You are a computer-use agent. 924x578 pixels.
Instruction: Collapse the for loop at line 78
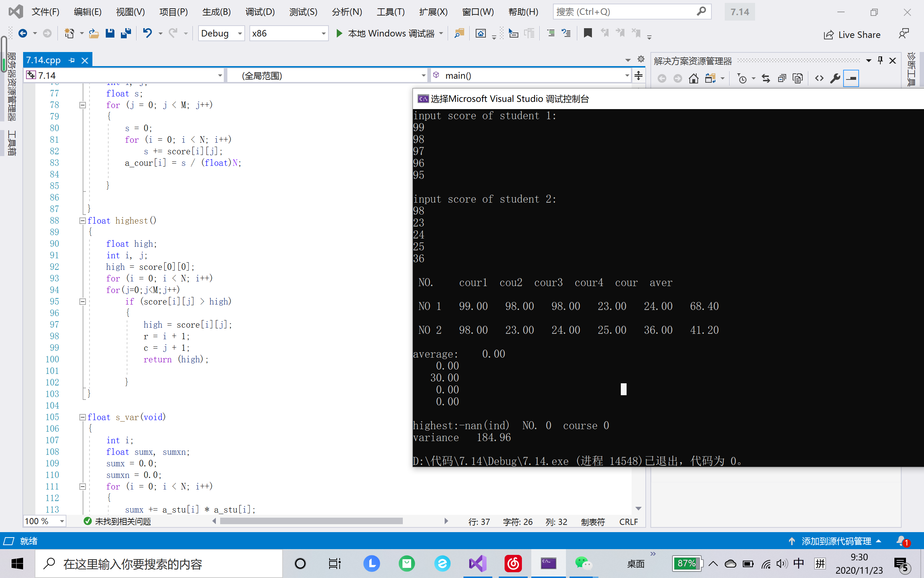(x=82, y=105)
